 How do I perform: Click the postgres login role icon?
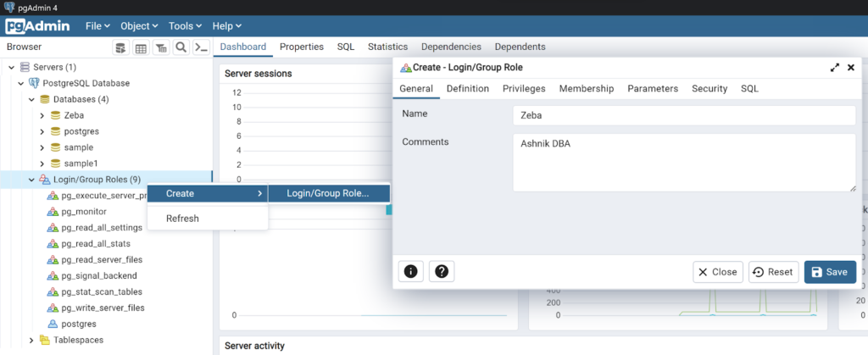click(x=53, y=324)
